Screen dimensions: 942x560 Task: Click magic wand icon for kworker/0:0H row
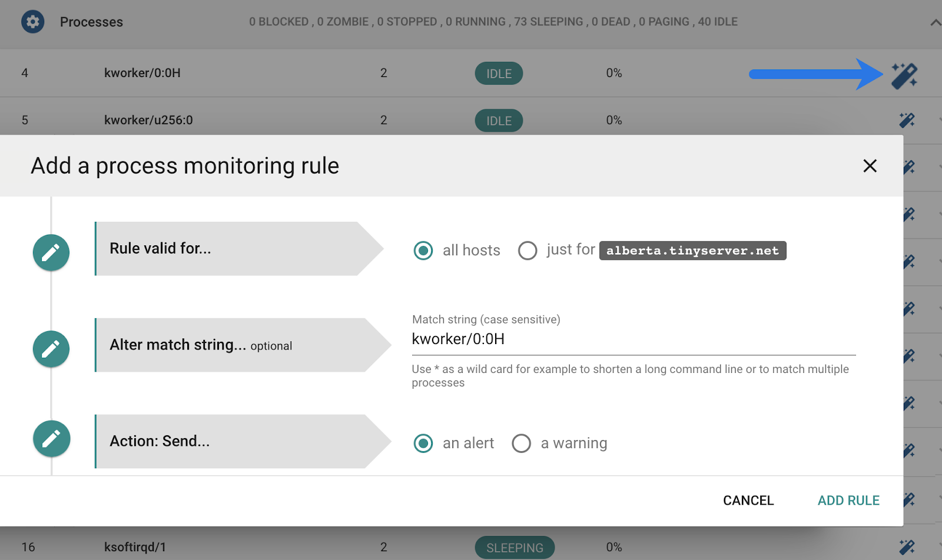pyautogui.click(x=904, y=75)
